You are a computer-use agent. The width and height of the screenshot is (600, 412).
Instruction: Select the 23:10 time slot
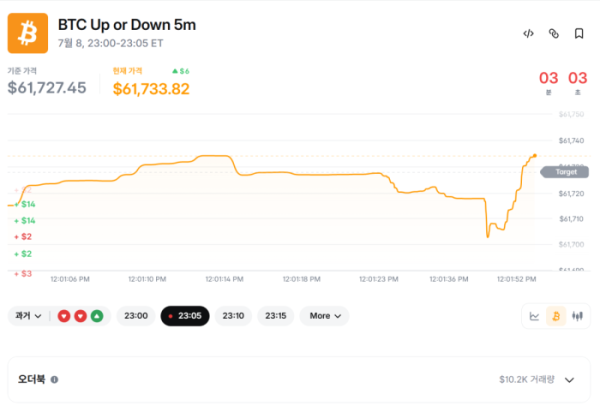tap(233, 316)
